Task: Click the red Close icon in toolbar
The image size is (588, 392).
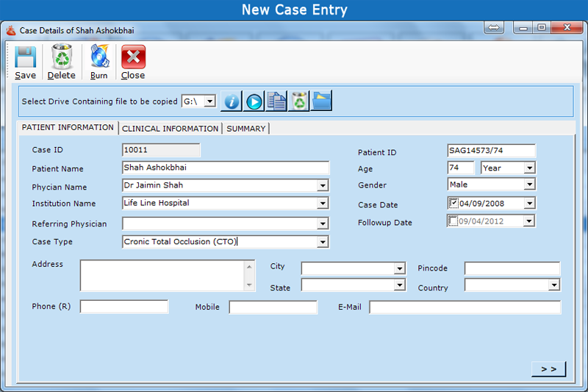Action: tap(133, 57)
